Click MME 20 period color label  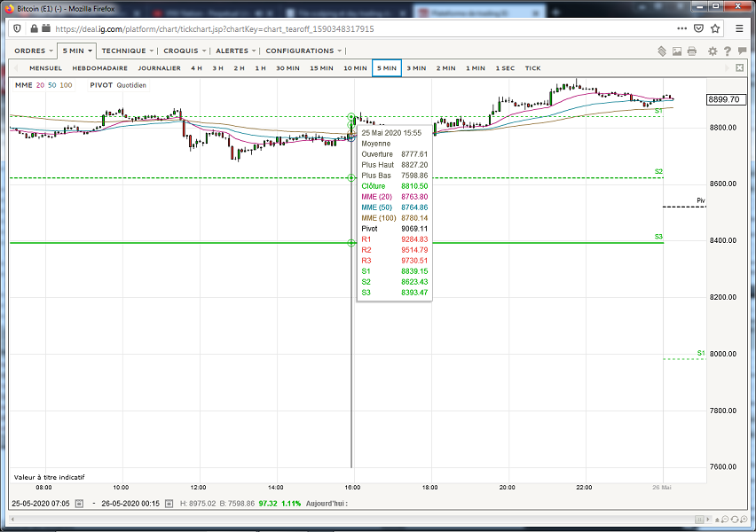point(40,85)
